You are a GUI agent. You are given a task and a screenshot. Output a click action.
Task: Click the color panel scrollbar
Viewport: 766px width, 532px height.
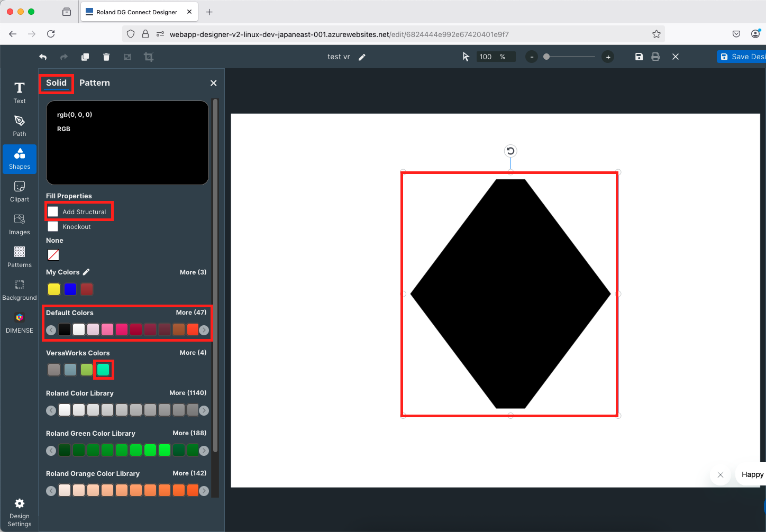[x=215, y=275]
